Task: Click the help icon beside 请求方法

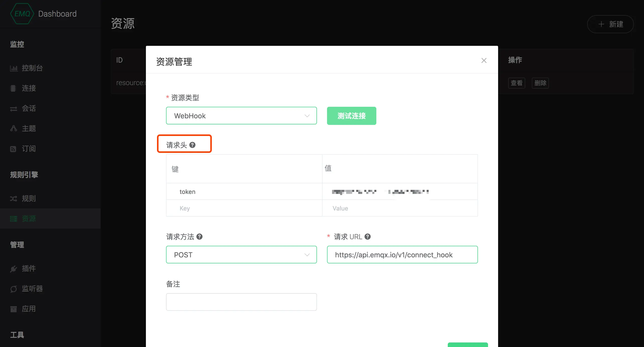Action: coord(199,236)
